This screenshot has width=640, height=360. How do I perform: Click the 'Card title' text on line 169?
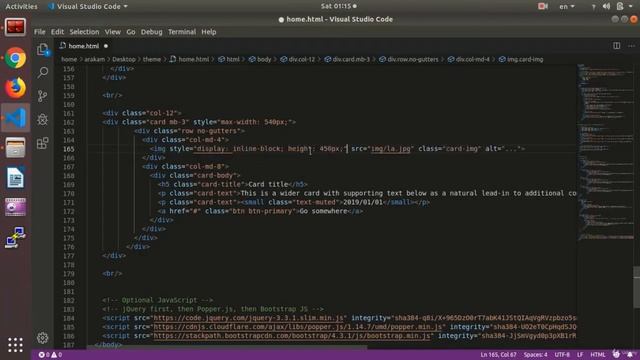(x=268, y=184)
